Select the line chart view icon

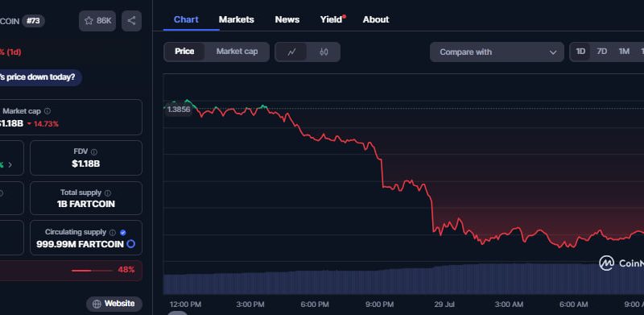(291, 52)
